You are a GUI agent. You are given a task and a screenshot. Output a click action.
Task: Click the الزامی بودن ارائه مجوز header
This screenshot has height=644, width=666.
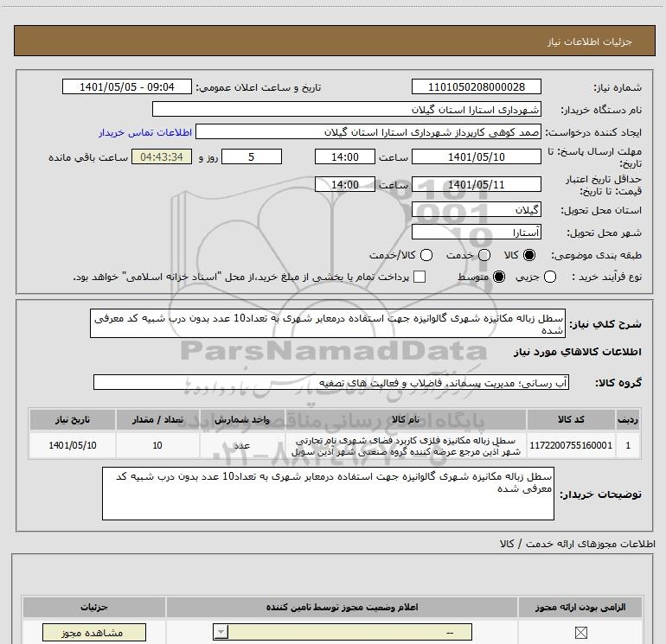(580, 607)
